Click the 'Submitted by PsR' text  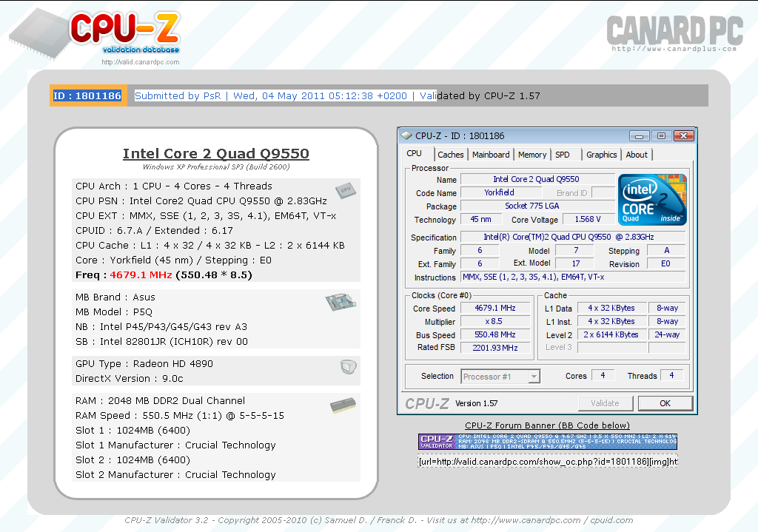click(x=178, y=95)
